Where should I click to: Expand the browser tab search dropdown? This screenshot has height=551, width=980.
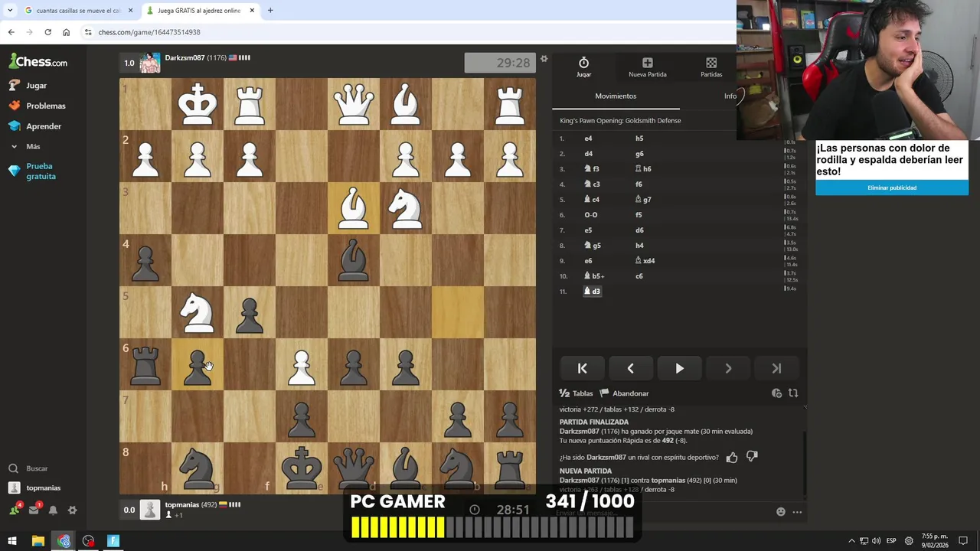coord(9,11)
